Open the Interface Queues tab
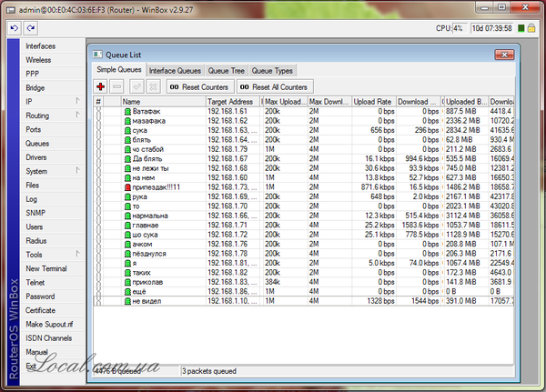The image size is (546, 392). pos(175,70)
